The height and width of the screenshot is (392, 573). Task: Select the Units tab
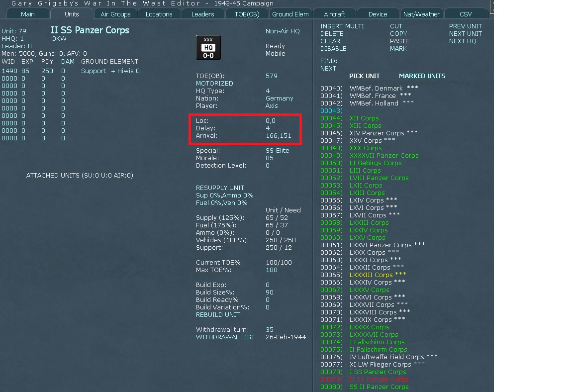[72, 14]
